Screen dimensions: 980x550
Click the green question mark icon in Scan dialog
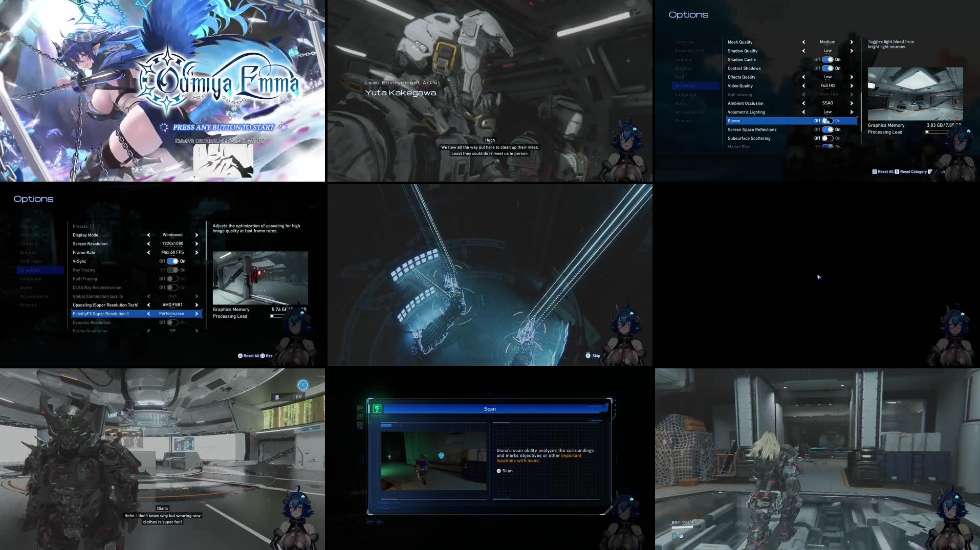[x=377, y=409]
